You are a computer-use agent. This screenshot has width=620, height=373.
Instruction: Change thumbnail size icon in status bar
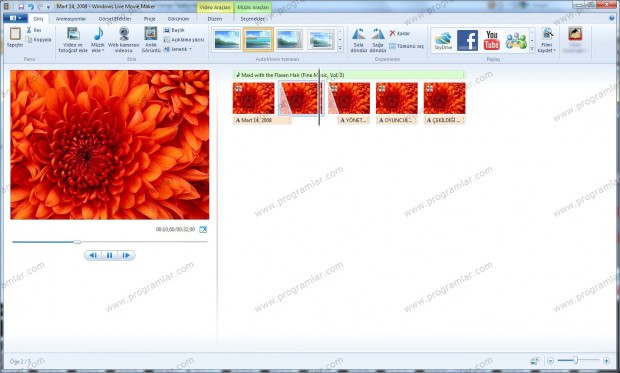[x=535, y=361]
